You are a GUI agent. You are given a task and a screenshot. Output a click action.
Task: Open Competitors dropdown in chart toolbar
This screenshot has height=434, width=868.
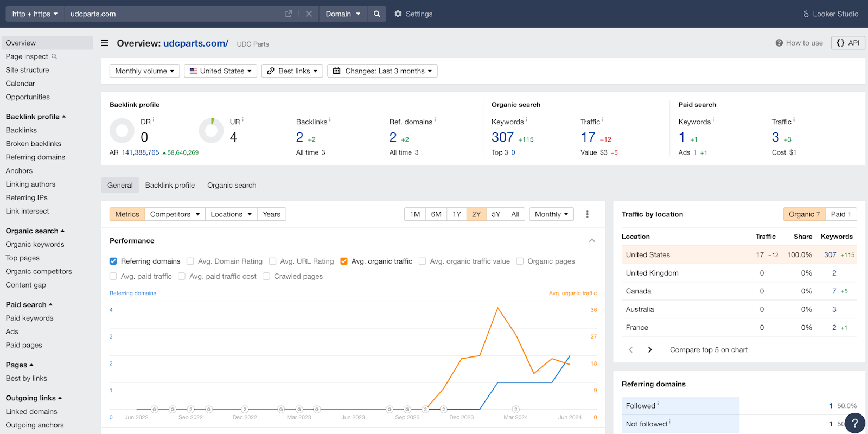175,214
